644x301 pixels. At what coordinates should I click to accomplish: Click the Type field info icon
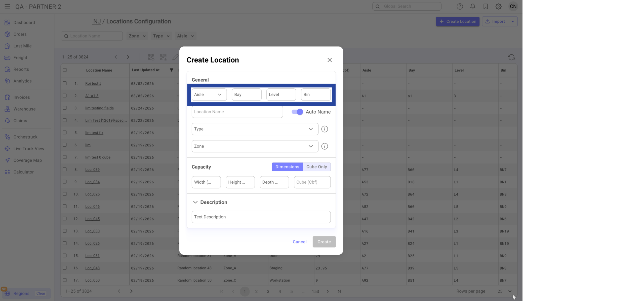[x=325, y=129]
